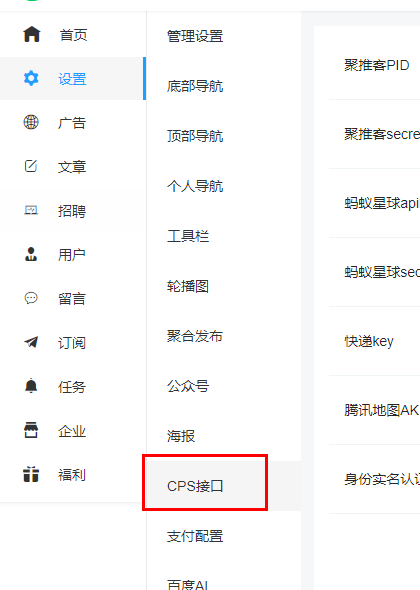This screenshot has width=420, height=590.
Task: Select the monitor icon next to 招聘
Action: tap(31, 210)
